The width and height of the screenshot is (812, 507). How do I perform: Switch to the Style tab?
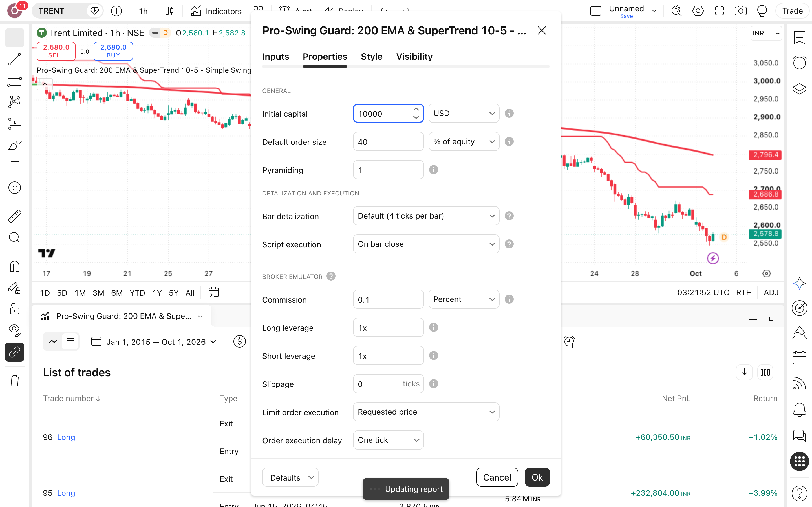point(371,57)
